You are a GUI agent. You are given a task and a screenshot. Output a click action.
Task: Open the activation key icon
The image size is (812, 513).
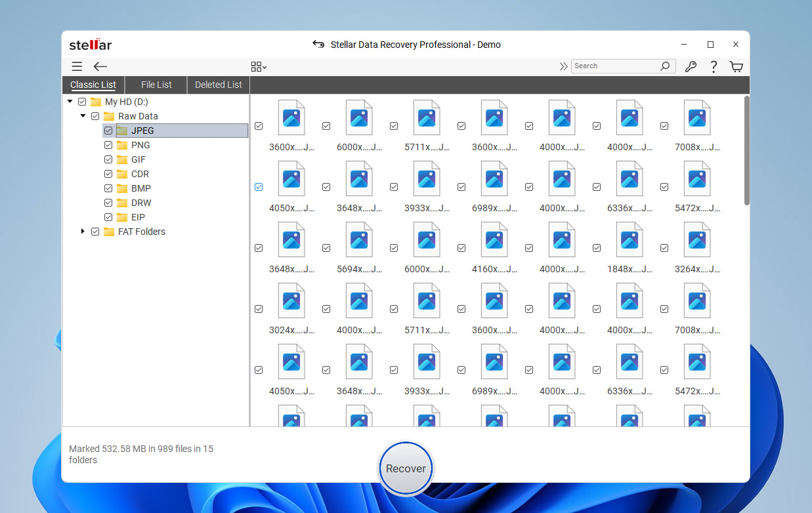click(690, 66)
